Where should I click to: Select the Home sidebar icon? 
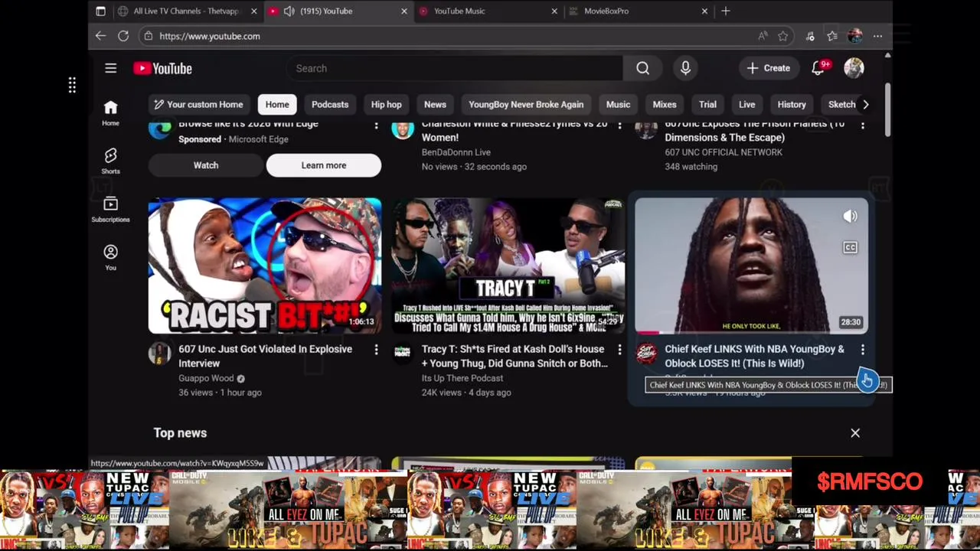tap(110, 112)
